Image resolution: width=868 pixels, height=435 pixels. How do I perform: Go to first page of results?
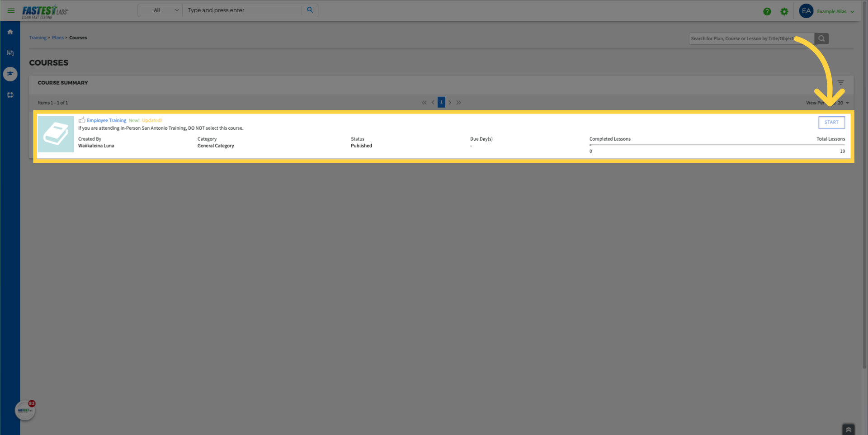[x=424, y=103]
